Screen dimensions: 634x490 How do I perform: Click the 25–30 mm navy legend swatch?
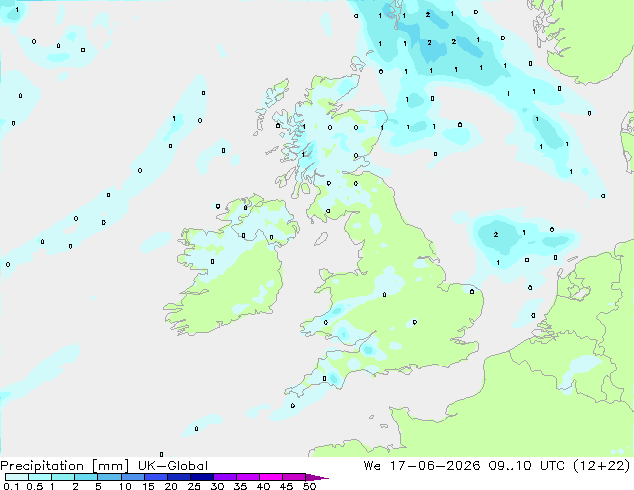point(201,477)
